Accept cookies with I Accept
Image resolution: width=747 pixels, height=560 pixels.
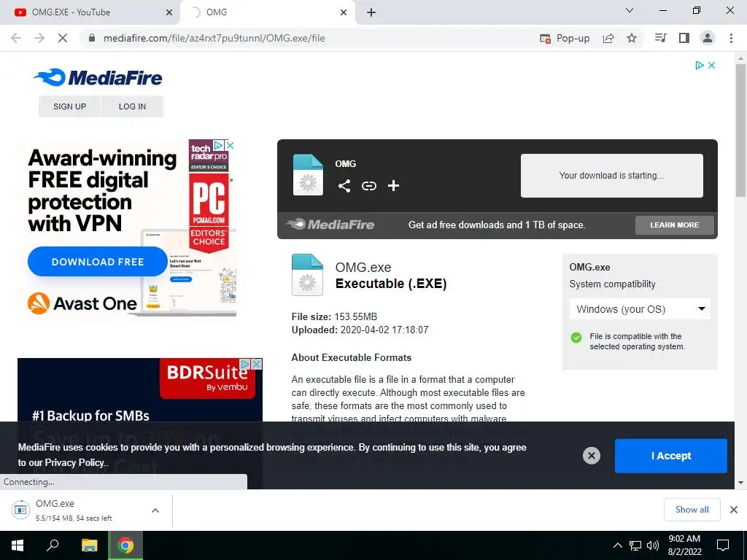coord(671,456)
